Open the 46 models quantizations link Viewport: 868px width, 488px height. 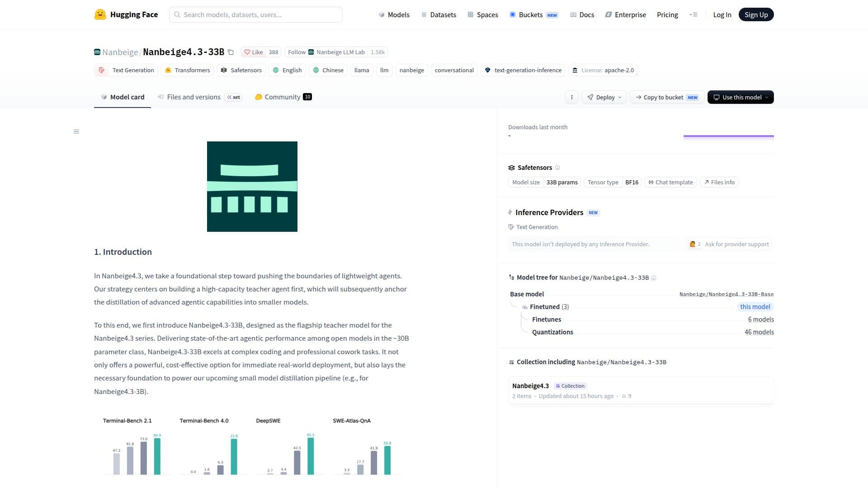[759, 332]
